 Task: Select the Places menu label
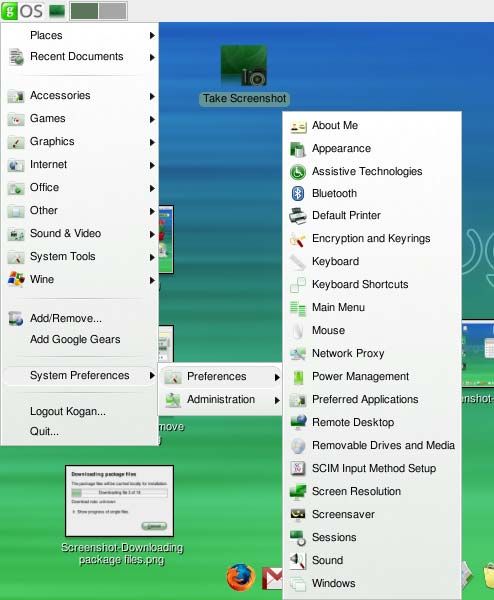[x=46, y=35]
